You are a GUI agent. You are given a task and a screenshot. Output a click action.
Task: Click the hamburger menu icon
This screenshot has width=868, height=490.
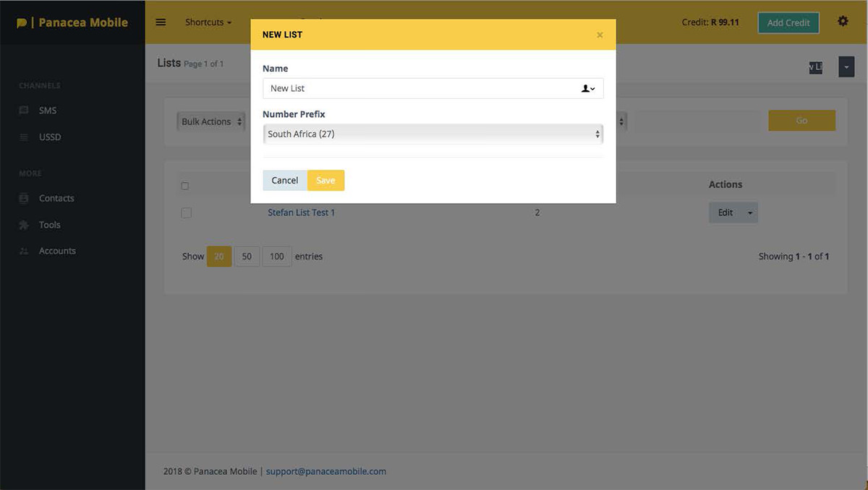(161, 22)
